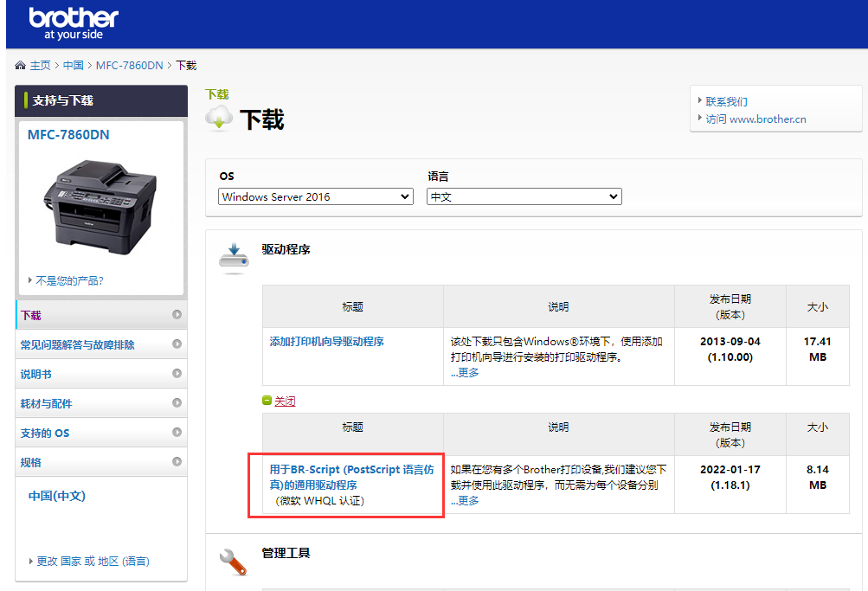Click the arrow icon on 规格 row

coord(177,462)
